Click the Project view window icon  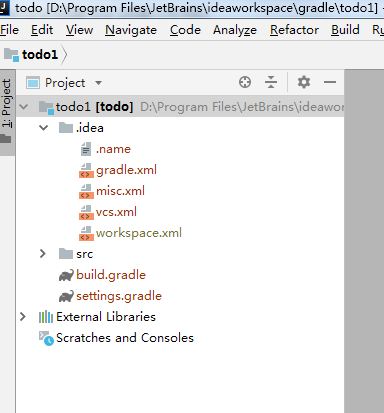(x=33, y=83)
